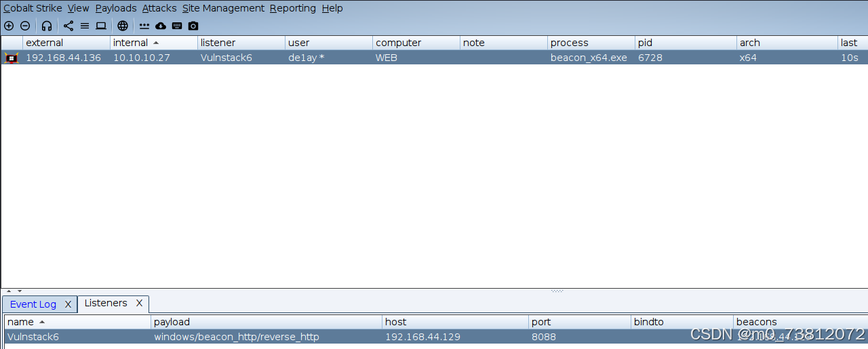
Task: Click the connect to team server plus icon
Action: pos(9,26)
